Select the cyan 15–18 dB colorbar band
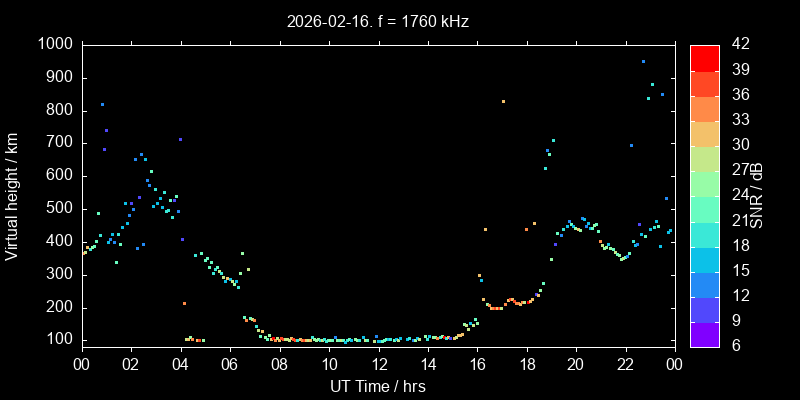Screen dimensions: 800x400 (x=704, y=259)
